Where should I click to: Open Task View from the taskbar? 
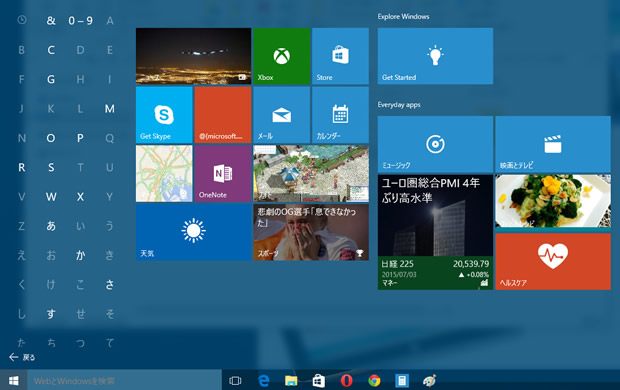pos(235,381)
